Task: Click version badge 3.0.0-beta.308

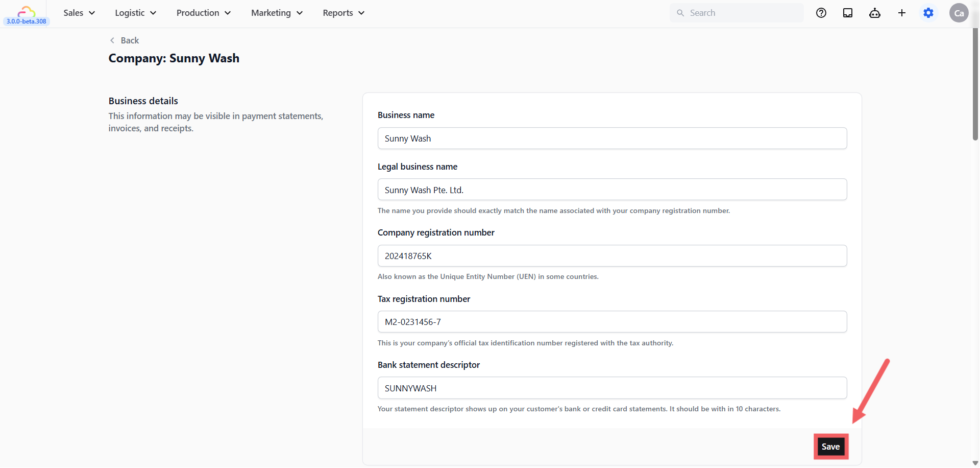Action: click(x=27, y=21)
